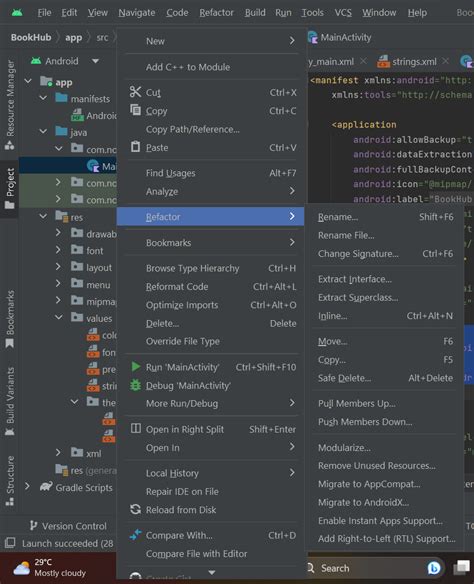Collapse the manifests folder
This screenshot has height=584, width=474.
[44, 98]
